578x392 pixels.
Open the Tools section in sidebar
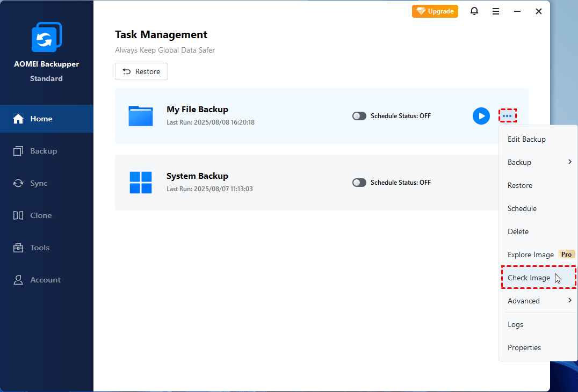click(40, 248)
